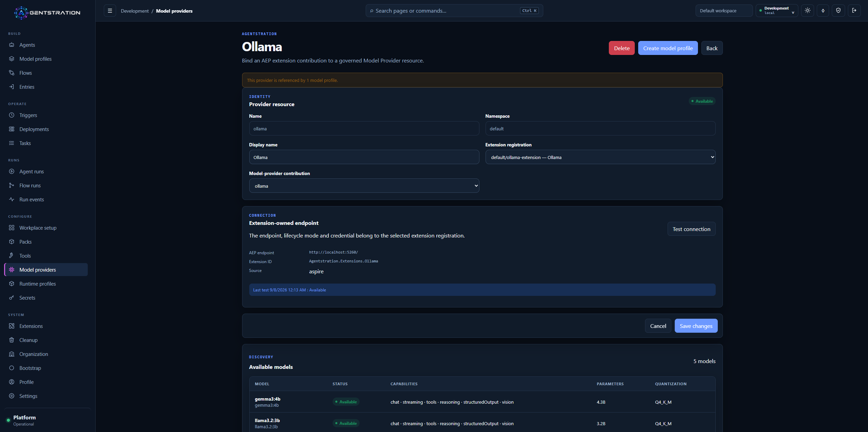
Task: Click the shield check icon in the top bar
Action: 838,11
